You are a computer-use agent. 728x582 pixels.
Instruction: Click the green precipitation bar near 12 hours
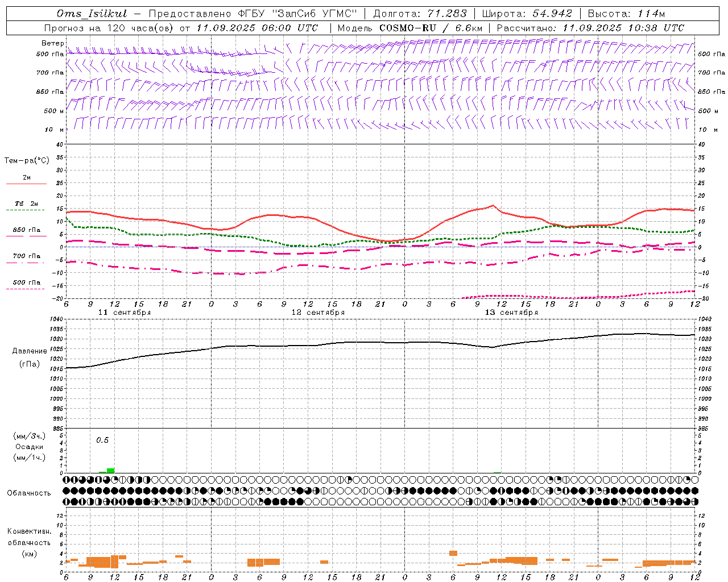click(110, 470)
